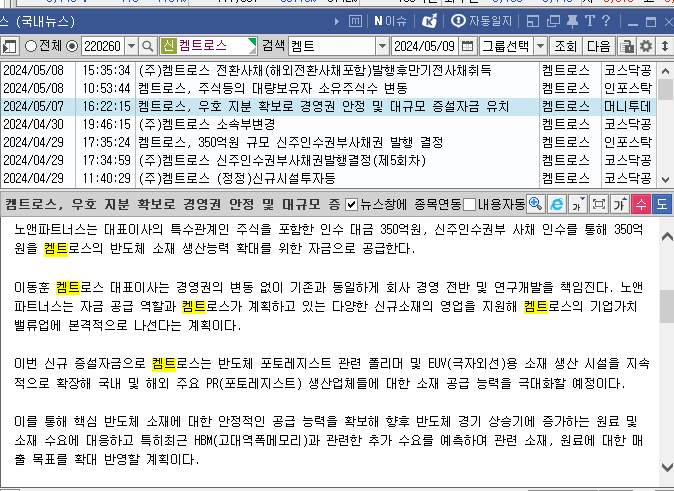The width and height of the screenshot is (674, 491).
Task: Click the T font icon in title bar
Action: coord(590,21)
